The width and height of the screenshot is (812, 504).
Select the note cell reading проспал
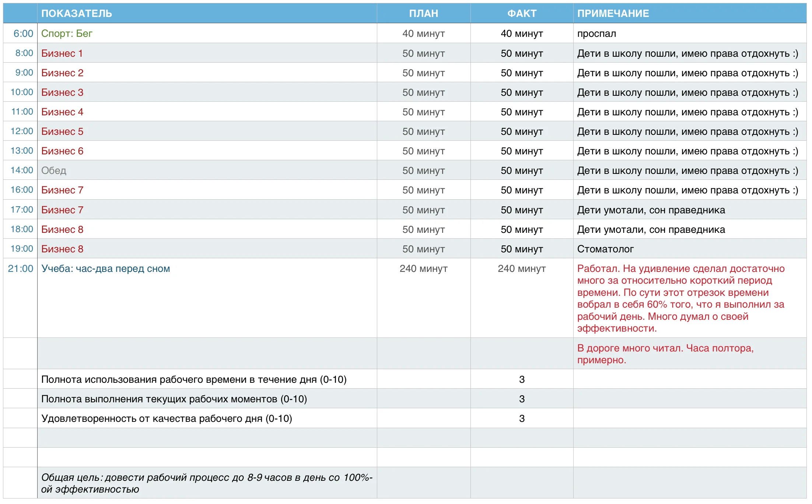pos(596,34)
